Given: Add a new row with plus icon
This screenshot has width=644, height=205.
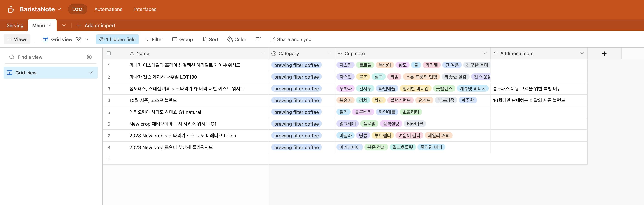Looking at the screenshot, I should [x=109, y=159].
